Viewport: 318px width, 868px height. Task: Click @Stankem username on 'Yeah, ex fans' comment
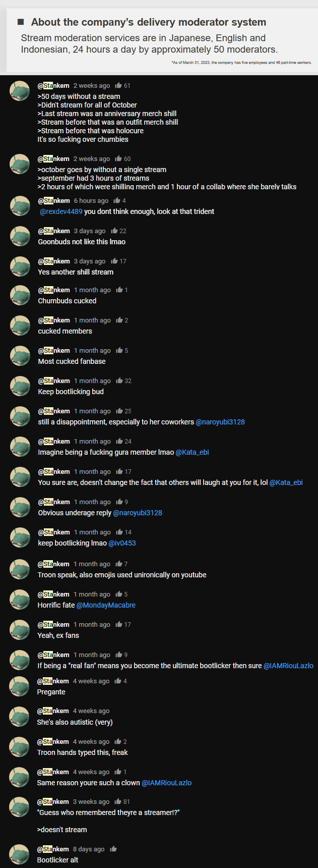click(53, 624)
